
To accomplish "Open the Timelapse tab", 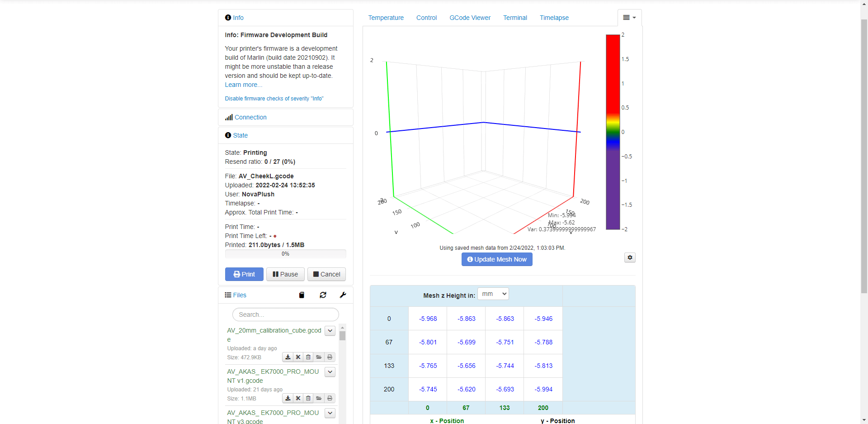I will pos(554,18).
